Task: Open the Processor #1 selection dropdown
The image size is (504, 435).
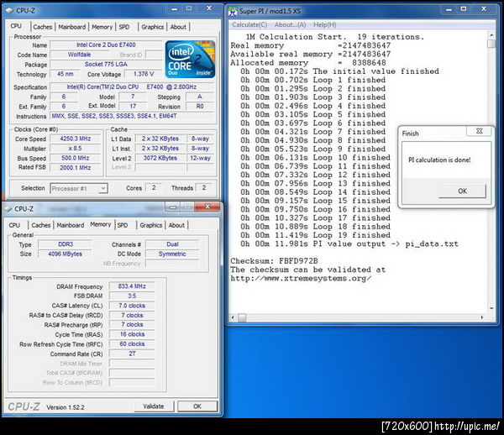Action: [x=81, y=188]
